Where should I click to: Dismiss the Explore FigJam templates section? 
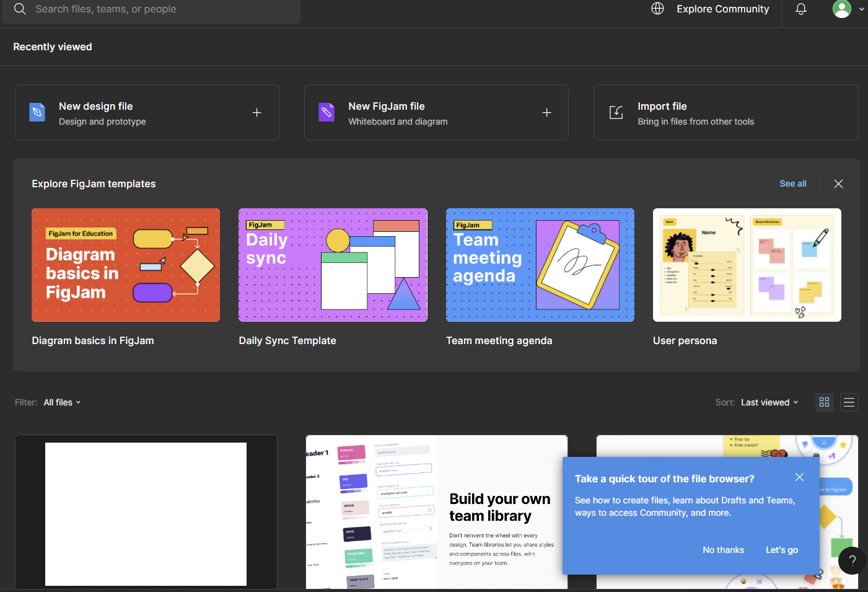[838, 183]
